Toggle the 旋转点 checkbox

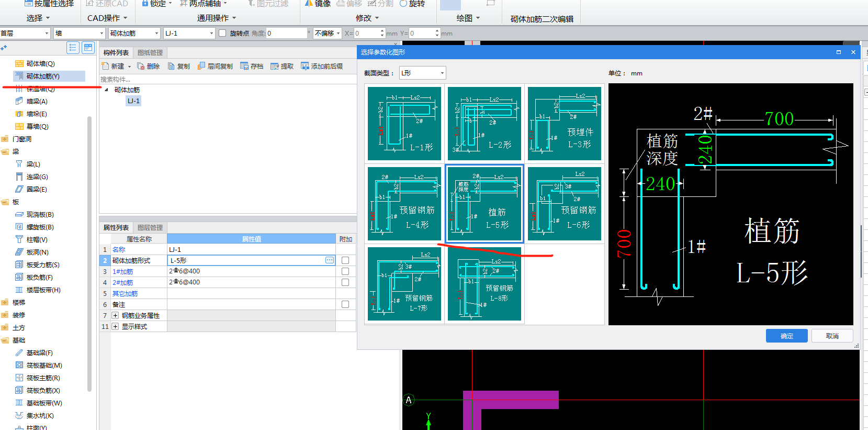[x=222, y=33]
